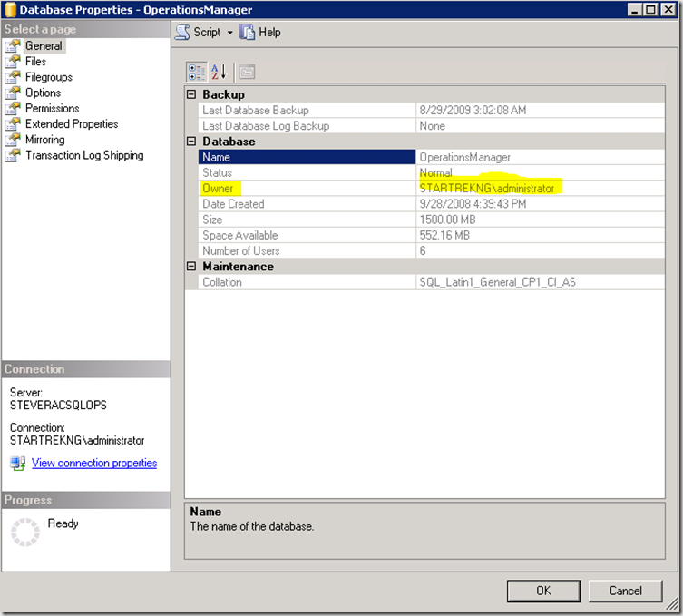Screen dimensions: 683x616
Task: Click the Options page icon
Action: click(13, 93)
